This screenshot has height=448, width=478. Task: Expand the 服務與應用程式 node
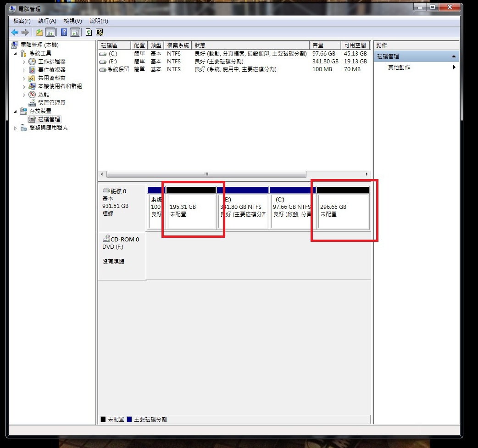pos(15,128)
